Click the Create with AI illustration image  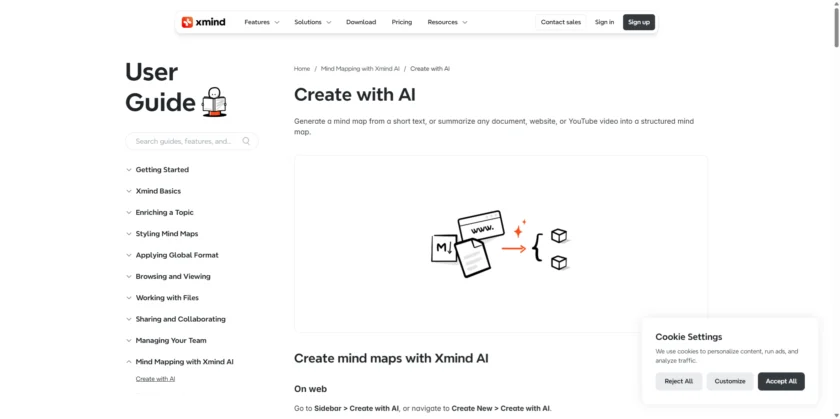500,243
